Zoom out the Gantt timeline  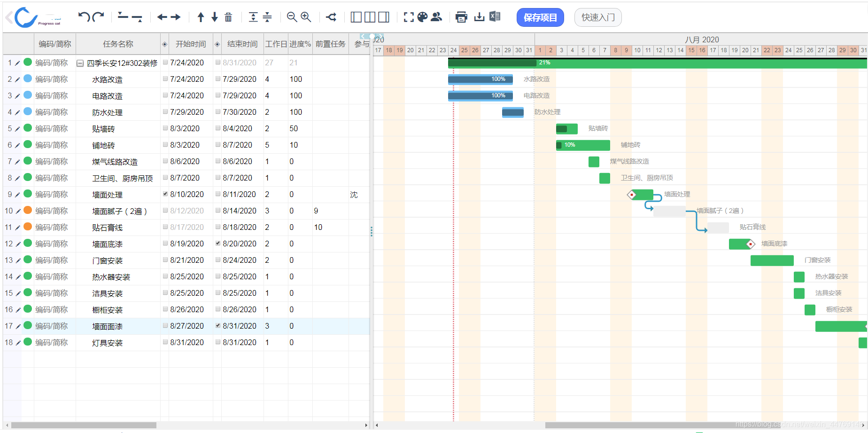[x=292, y=17]
